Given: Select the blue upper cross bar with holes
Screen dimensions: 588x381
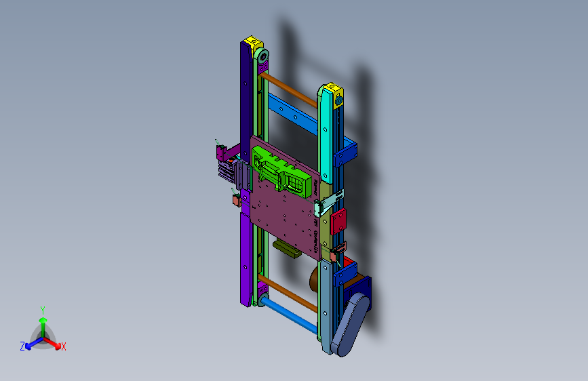Looking at the screenshot, I should 293,115.
